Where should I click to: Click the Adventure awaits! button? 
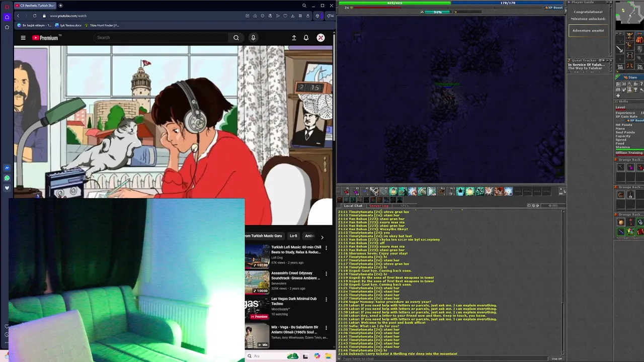(588, 31)
